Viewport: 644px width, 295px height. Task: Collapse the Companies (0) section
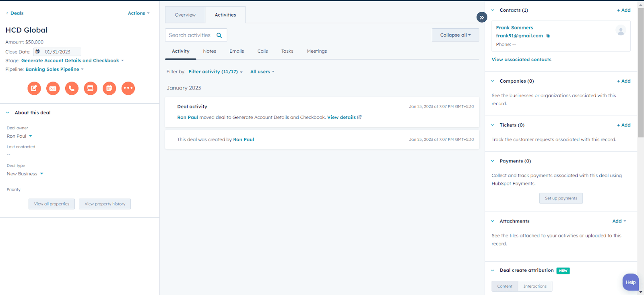tap(493, 81)
